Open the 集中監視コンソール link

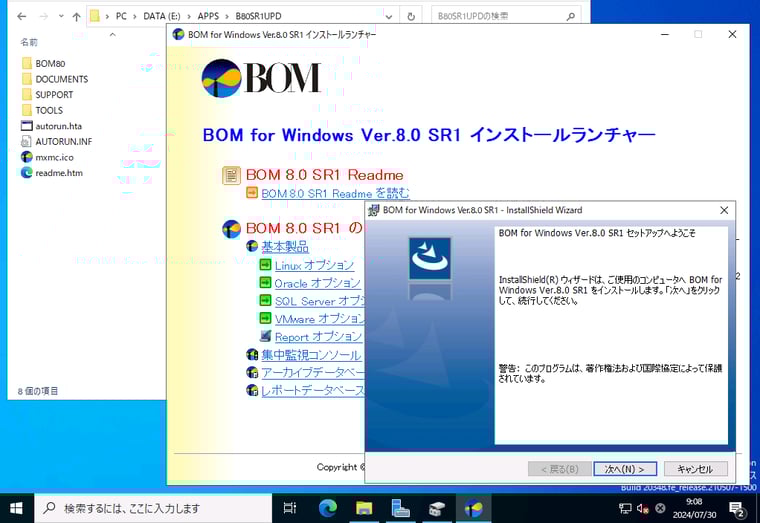coord(311,355)
